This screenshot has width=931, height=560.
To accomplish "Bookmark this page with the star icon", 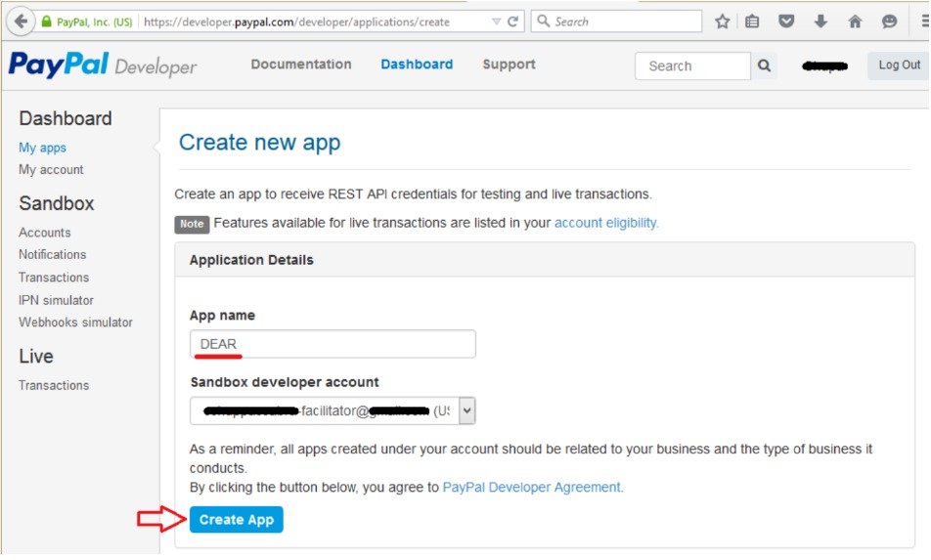I will click(723, 22).
